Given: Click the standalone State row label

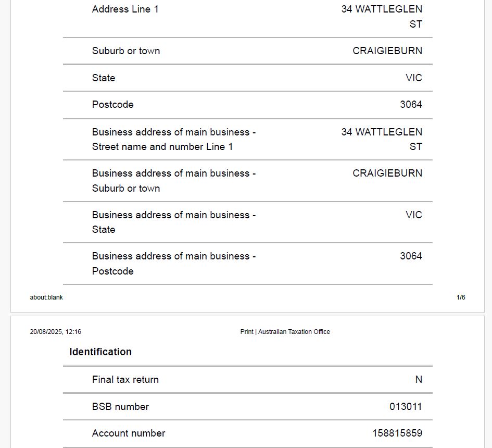Looking at the screenshot, I should (104, 78).
